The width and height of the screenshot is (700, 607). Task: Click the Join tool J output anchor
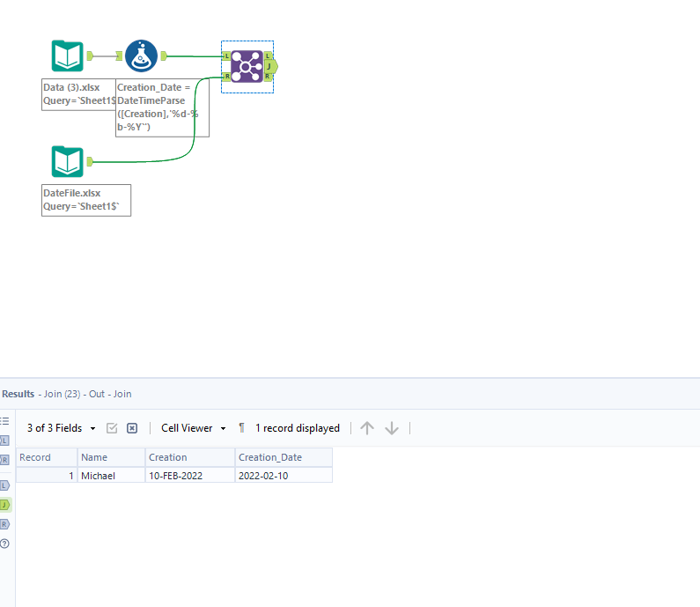click(271, 67)
